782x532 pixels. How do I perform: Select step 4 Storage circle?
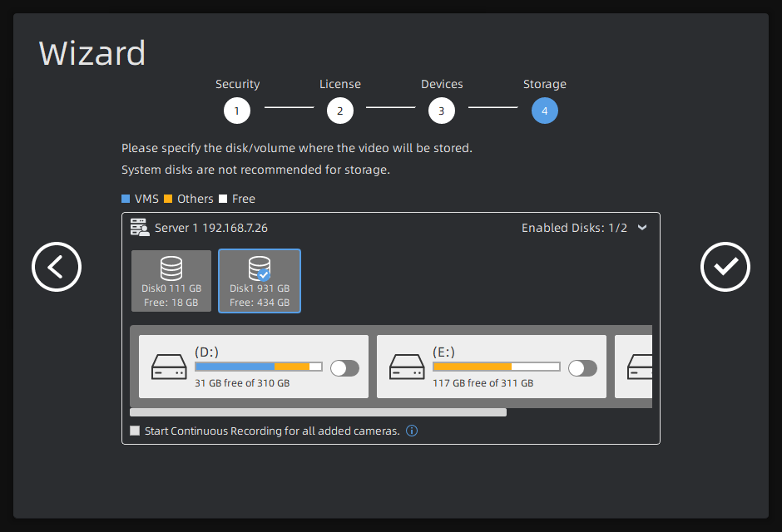coord(545,111)
